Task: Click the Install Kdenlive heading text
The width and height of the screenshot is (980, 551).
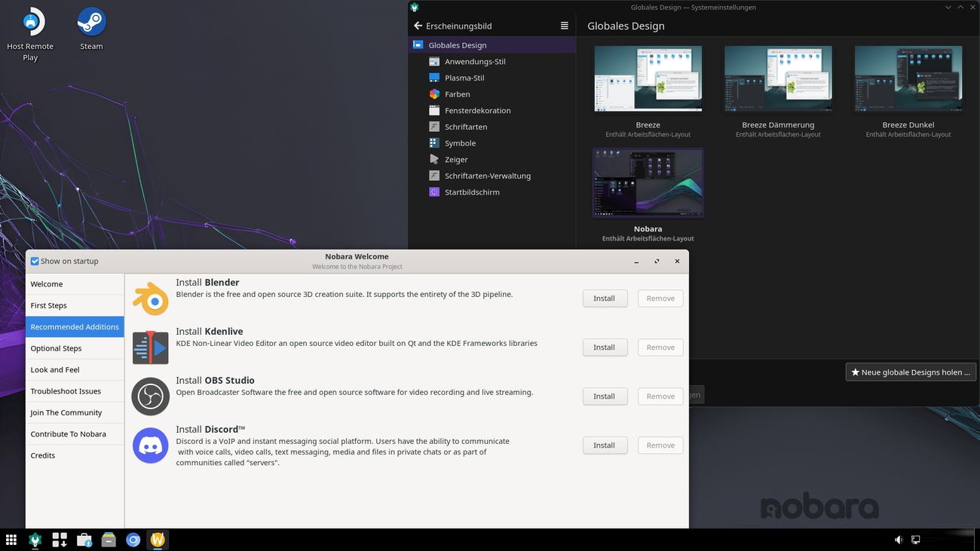Action: coord(210,332)
